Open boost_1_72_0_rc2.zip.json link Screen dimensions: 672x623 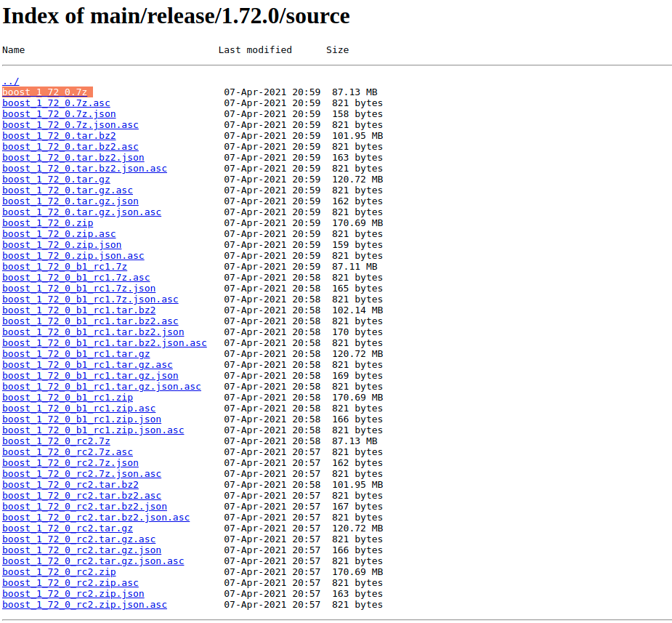click(73, 594)
